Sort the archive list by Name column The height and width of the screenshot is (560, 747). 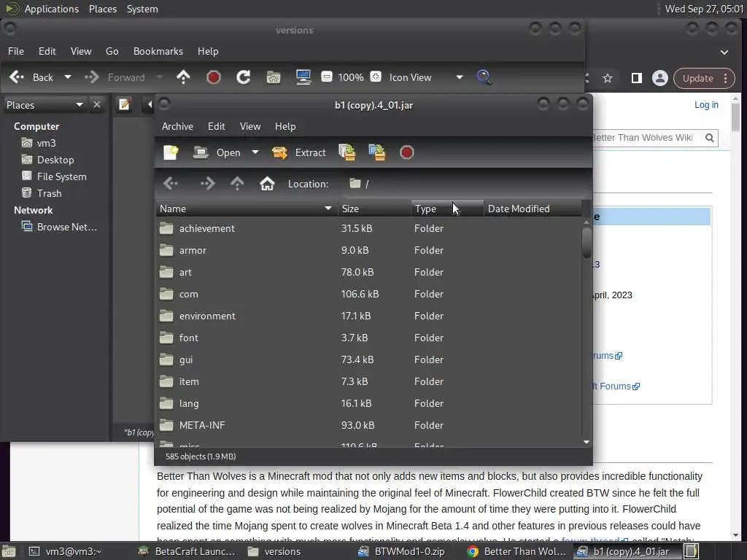point(246,209)
